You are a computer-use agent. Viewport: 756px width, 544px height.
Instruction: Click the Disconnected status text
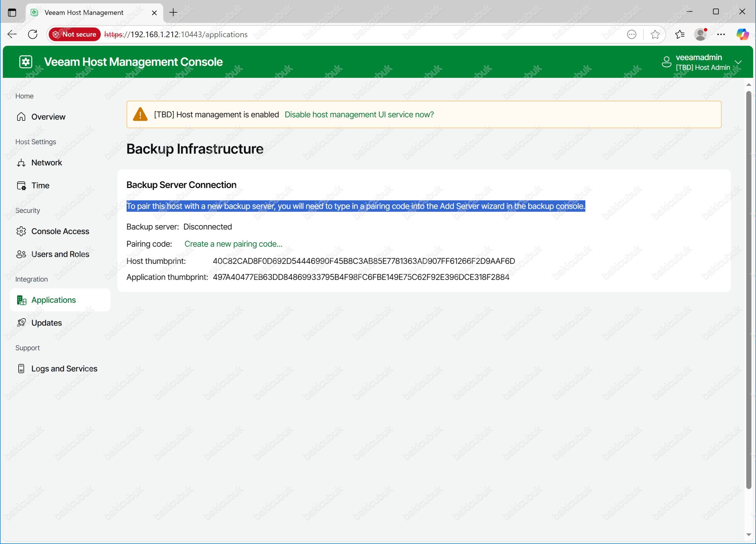point(208,226)
